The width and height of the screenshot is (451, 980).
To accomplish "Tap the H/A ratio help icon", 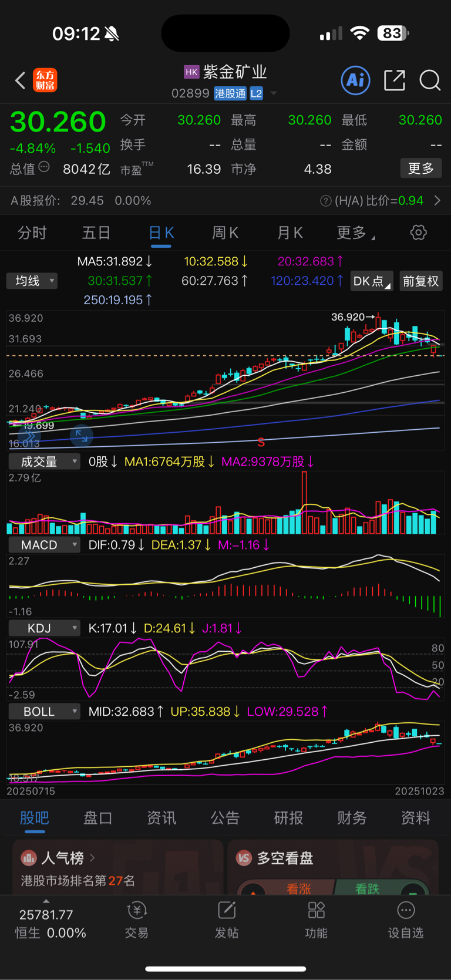I will tap(325, 201).
